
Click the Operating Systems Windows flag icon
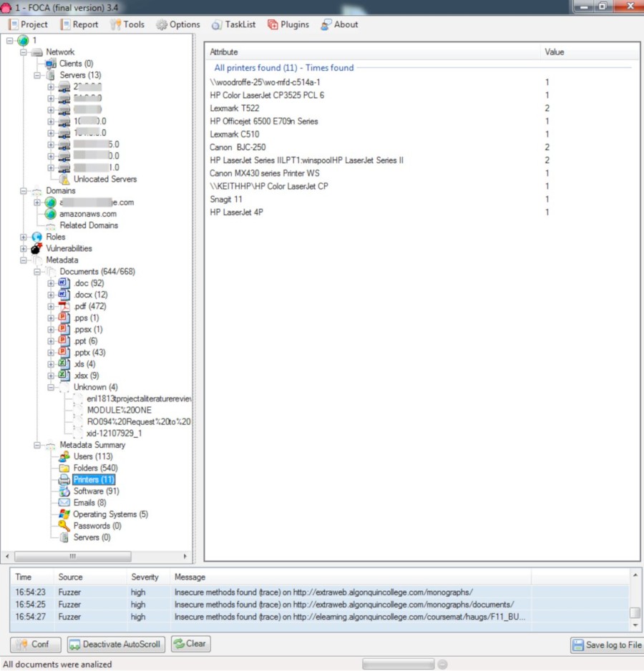pos(64,514)
